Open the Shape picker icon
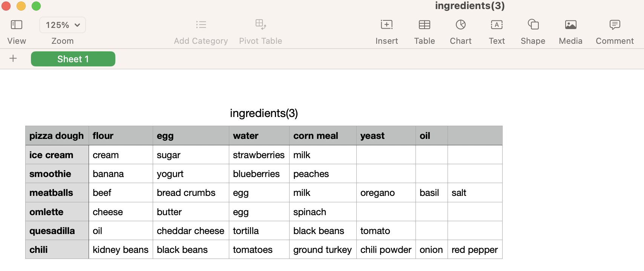 (x=533, y=25)
